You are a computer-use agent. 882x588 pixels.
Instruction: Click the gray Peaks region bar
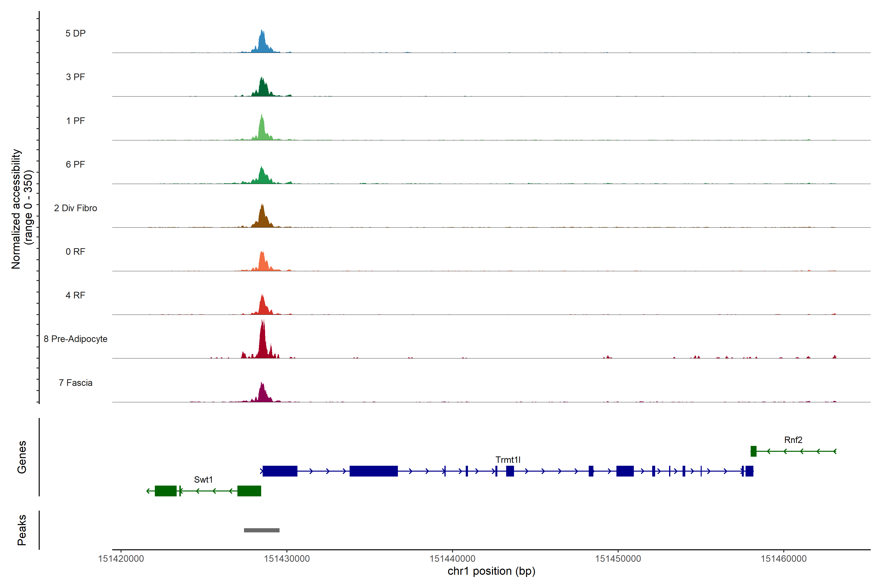point(261,530)
